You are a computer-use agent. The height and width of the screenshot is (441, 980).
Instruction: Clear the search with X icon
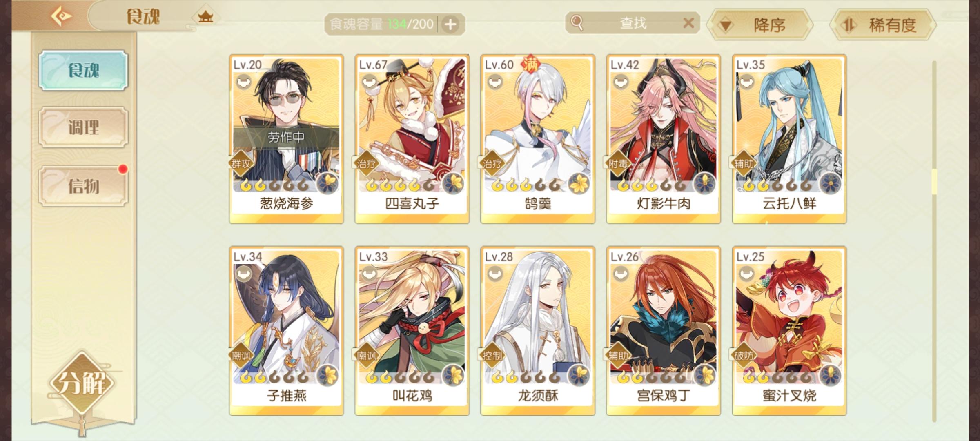[x=688, y=23]
